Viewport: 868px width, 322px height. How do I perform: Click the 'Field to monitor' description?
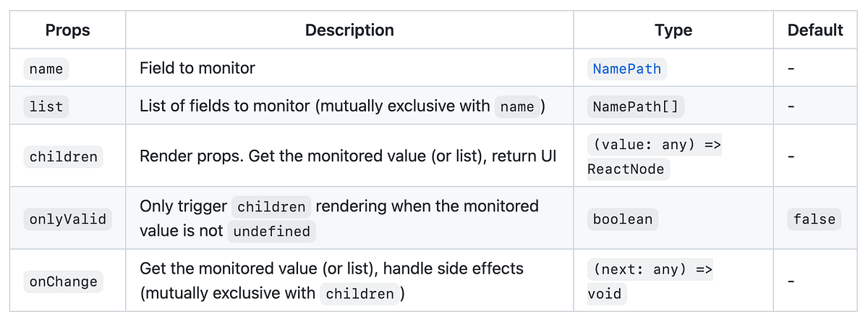point(197,69)
